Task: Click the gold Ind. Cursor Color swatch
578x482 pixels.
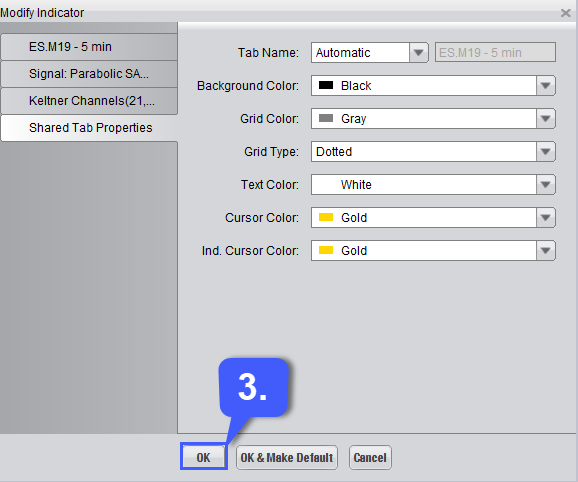Action: point(326,250)
